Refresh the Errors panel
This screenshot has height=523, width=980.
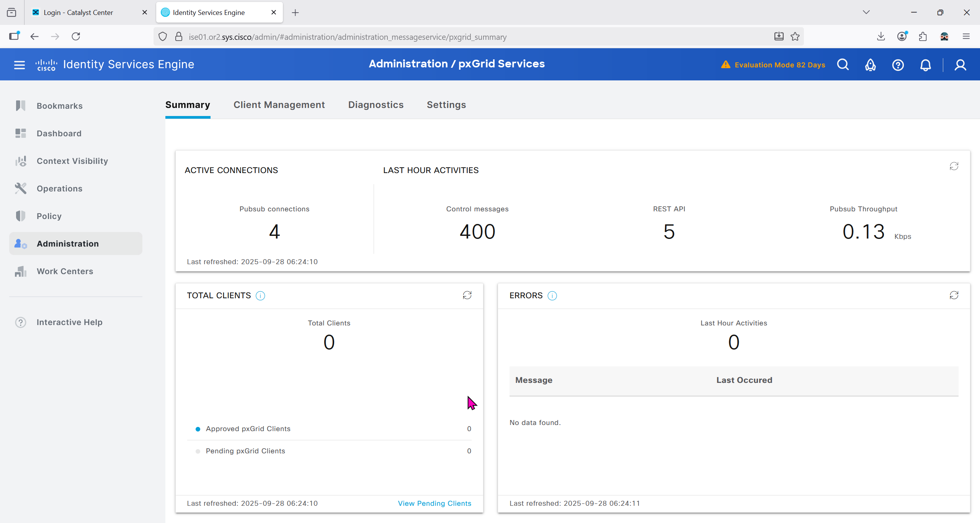[x=954, y=295]
